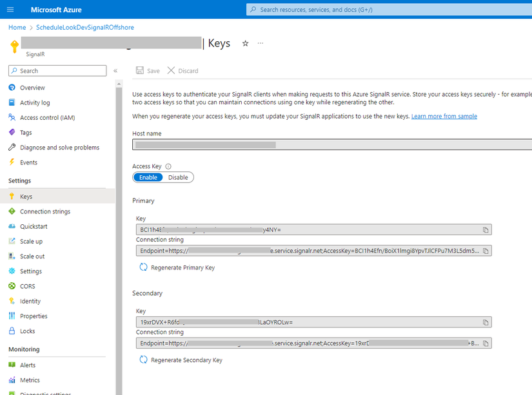Open Diagnose and solve problems
The width and height of the screenshot is (532, 395).
pyautogui.click(x=59, y=148)
